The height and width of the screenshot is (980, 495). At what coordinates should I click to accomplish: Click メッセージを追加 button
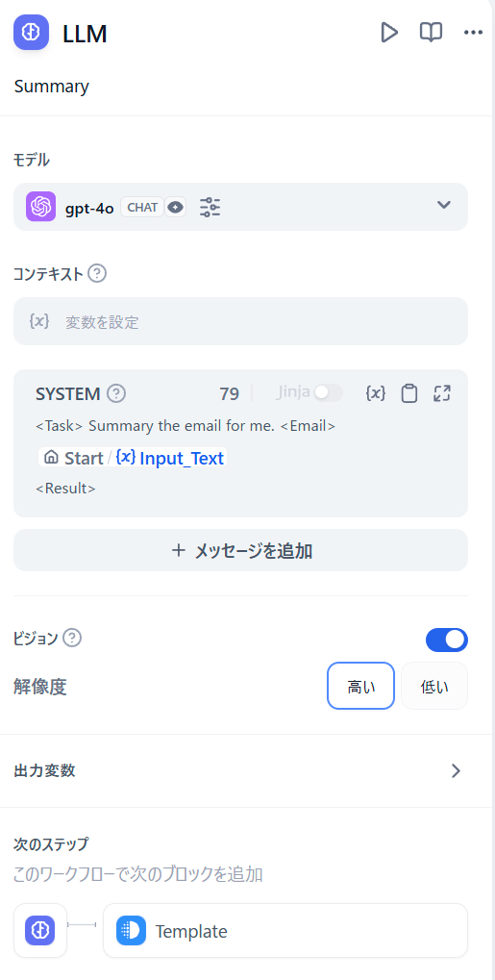(x=240, y=550)
